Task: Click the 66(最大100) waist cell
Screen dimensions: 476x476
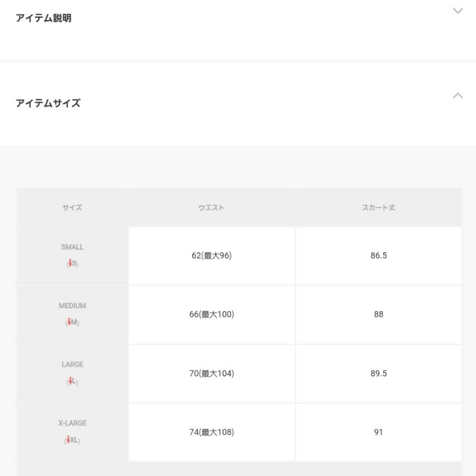Action: [212, 315]
